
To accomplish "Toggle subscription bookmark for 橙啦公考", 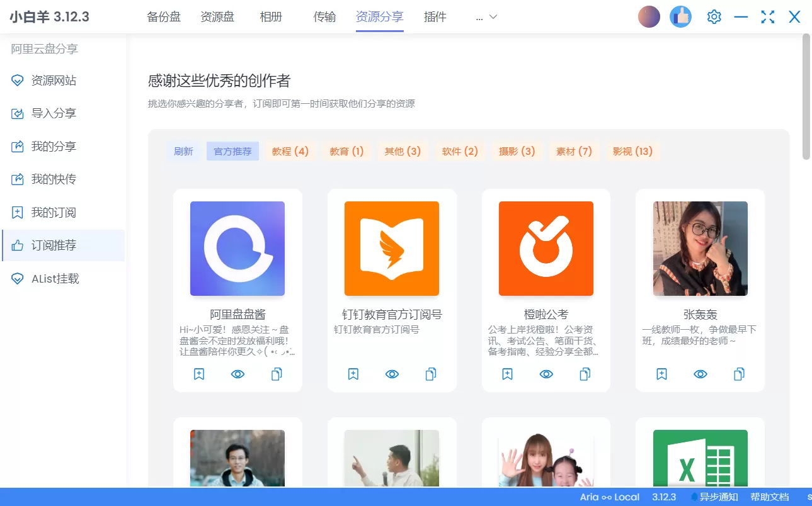I will click(x=507, y=374).
